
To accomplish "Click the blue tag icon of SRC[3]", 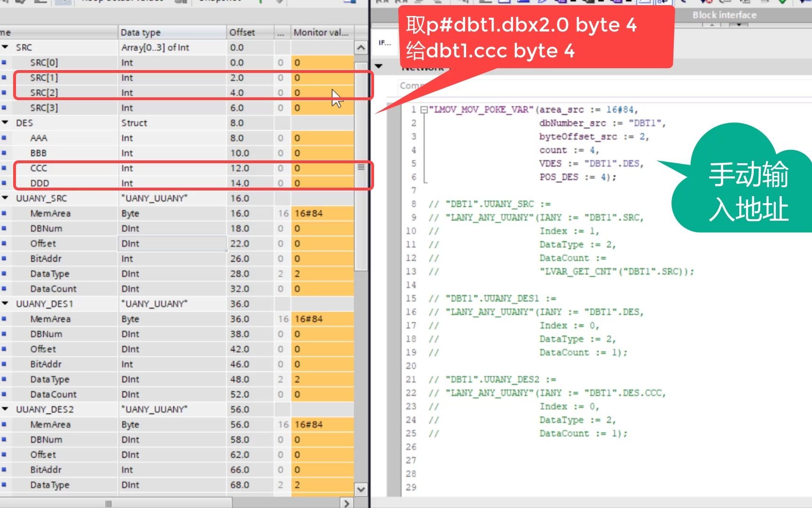I will pyautogui.click(x=4, y=107).
